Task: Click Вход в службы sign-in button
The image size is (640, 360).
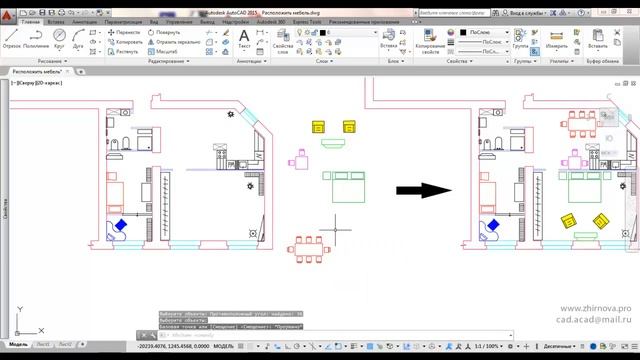Action: tap(524, 13)
